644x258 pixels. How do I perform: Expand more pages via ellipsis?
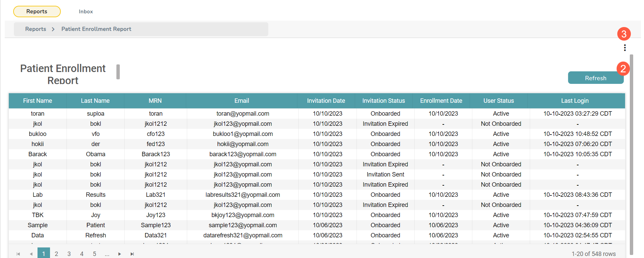coord(107,254)
